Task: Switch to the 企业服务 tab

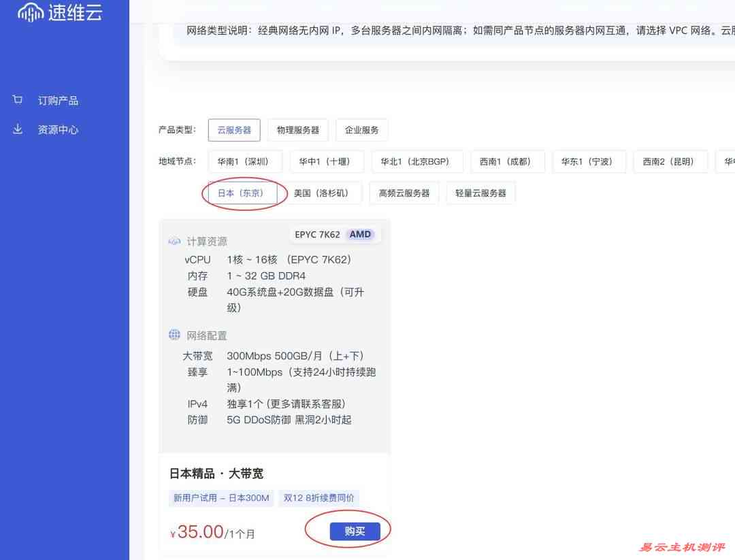Action: [x=361, y=130]
